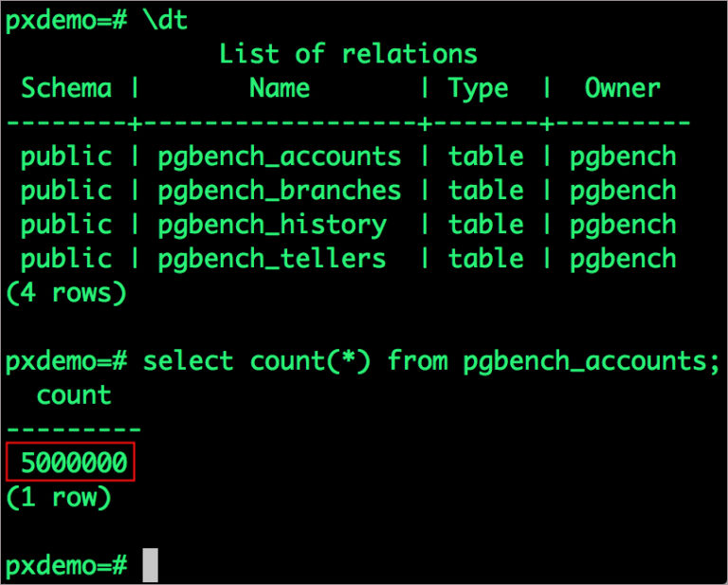Select the pgbench_branches table name
This screenshot has width=728, height=585.
click(280, 191)
